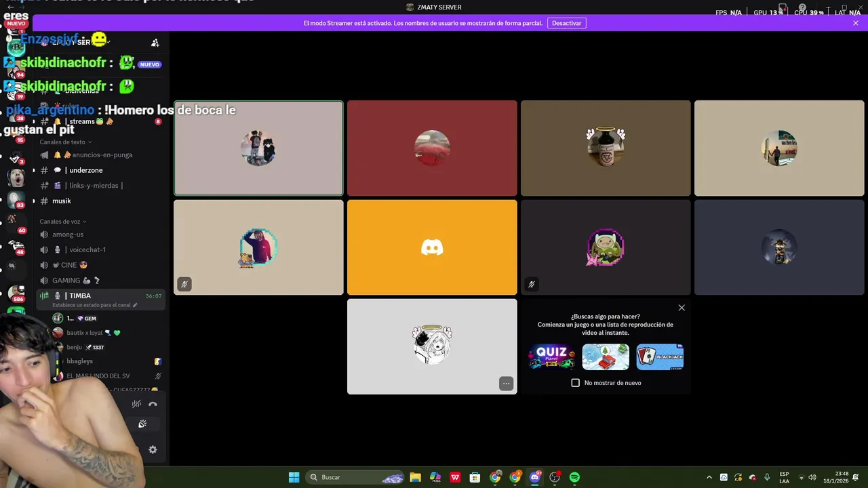Select the orange Discord logo participant tile
The width and height of the screenshot is (868, 488).
click(432, 247)
